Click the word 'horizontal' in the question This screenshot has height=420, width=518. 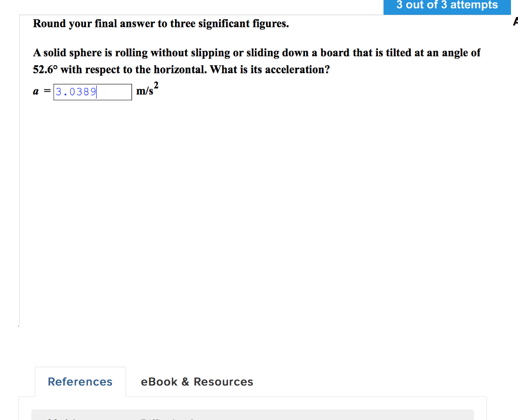click(179, 69)
